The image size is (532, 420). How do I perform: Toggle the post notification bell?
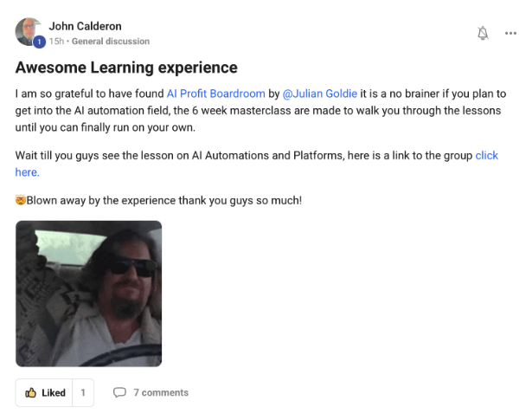tap(483, 33)
